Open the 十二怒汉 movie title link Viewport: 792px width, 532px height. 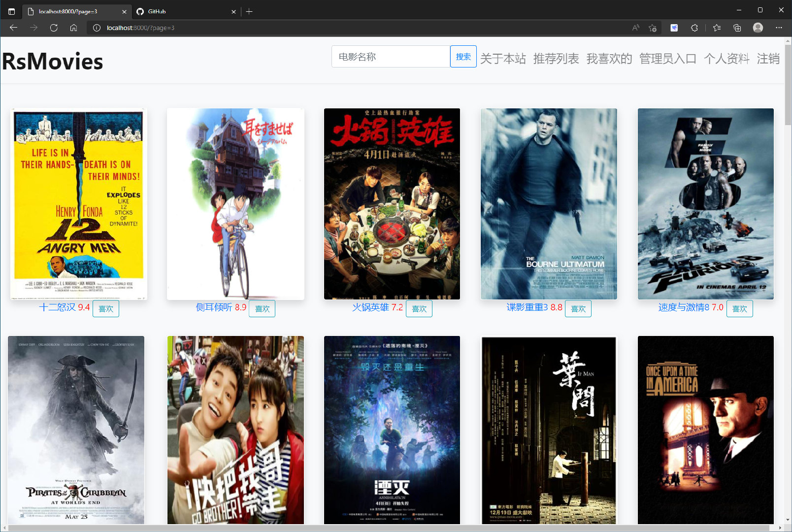click(57, 307)
